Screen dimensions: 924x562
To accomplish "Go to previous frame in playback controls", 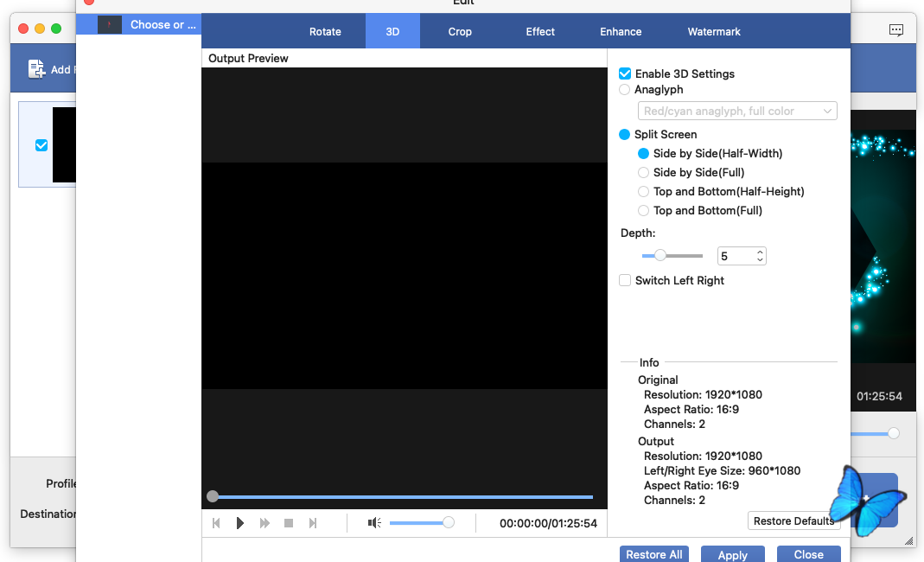I will tap(216, 523).
